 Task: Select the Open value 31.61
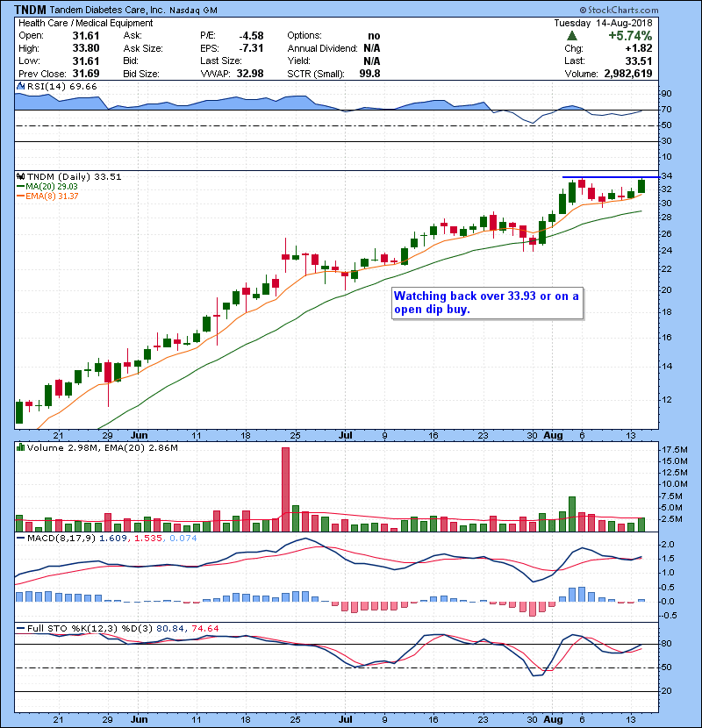pyautogui.click(x=86, y=36)
